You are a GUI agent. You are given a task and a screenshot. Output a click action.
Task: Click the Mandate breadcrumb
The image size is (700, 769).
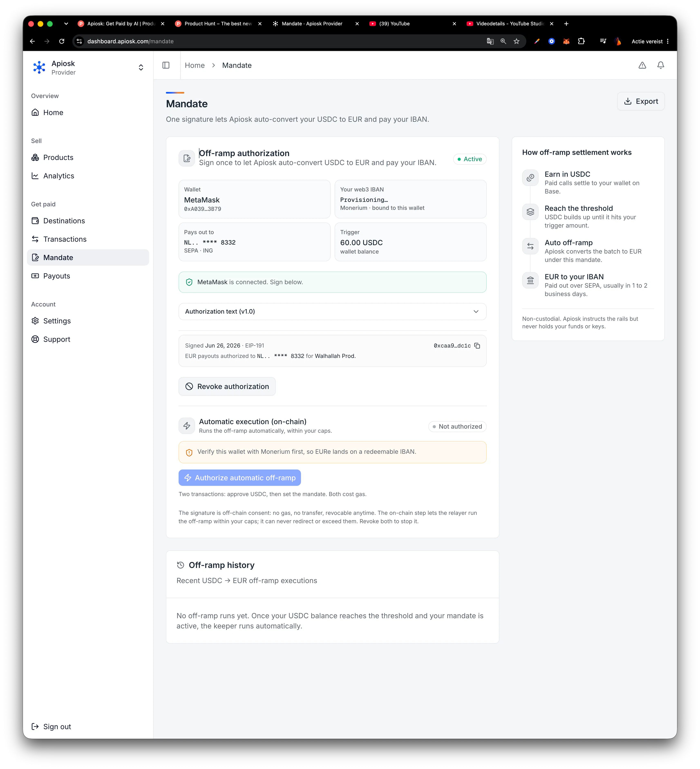(x=237, y=65)
